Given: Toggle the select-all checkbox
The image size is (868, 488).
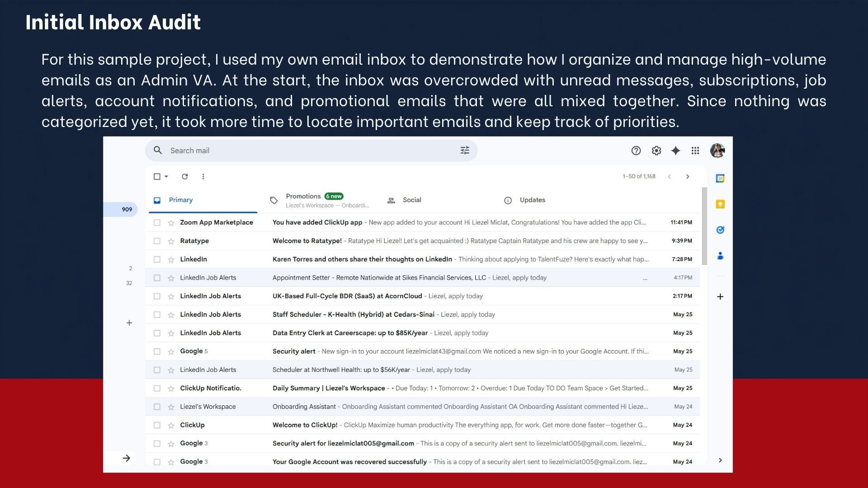Looking at the screenshot, I should (157, 176).
